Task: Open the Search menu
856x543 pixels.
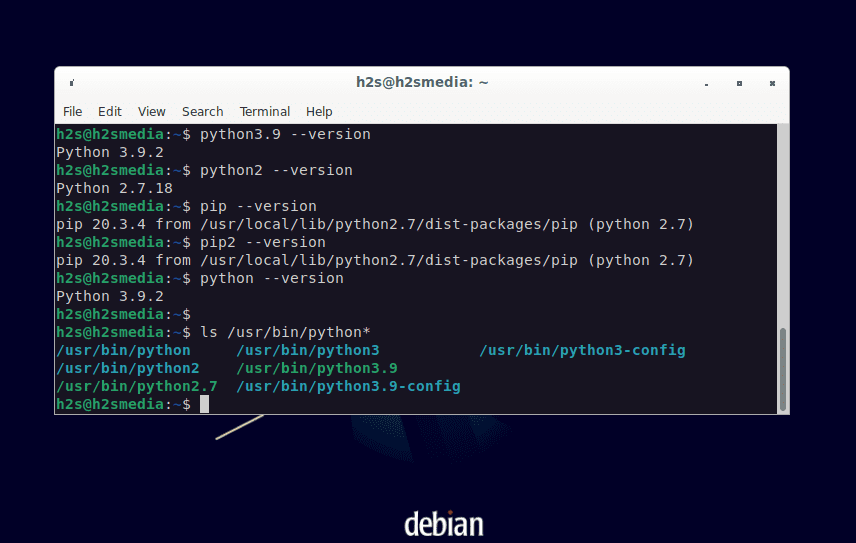Action: tap(203, 111)
